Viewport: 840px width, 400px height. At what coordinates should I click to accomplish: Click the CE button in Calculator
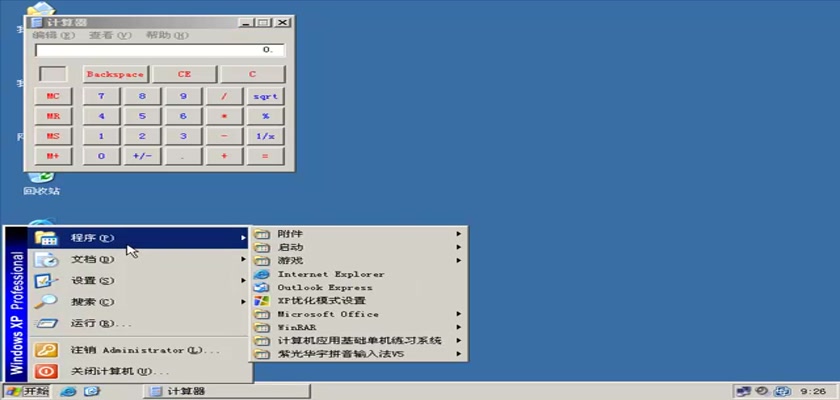pyautogui.click(x=184, y=74)
